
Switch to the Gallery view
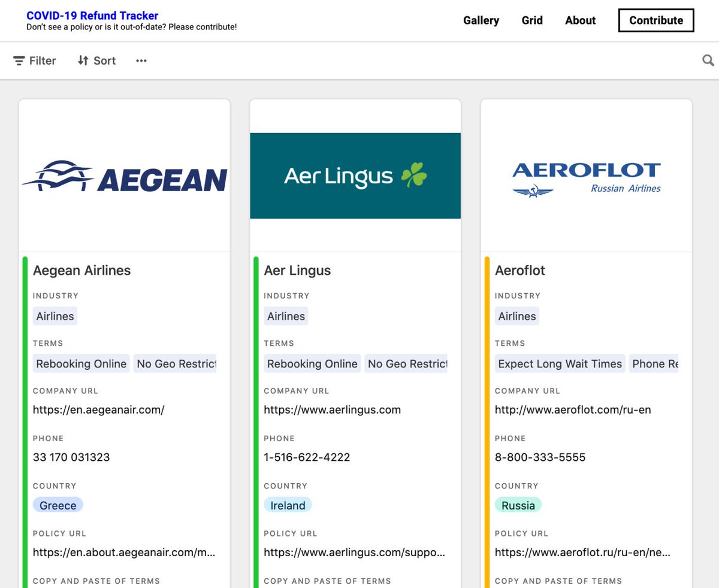(x=481, y=20)
